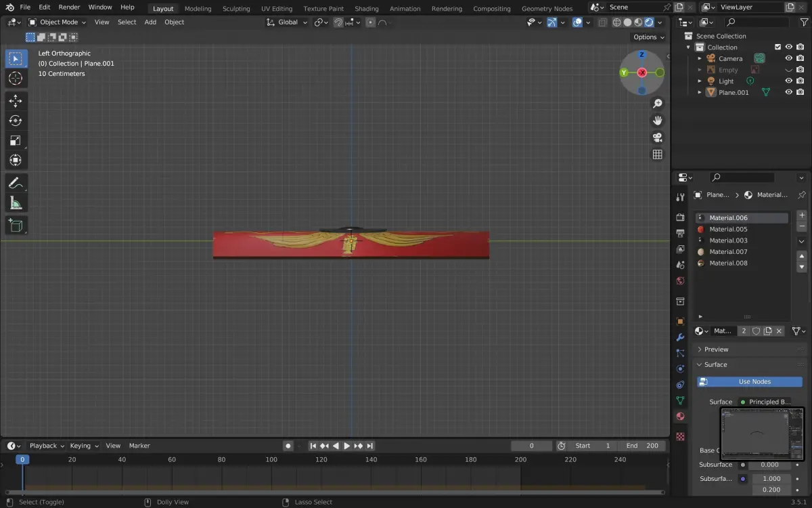Screen dimensions: 812x508
Task: Open viewport View menu
Action: click(101, 22)
